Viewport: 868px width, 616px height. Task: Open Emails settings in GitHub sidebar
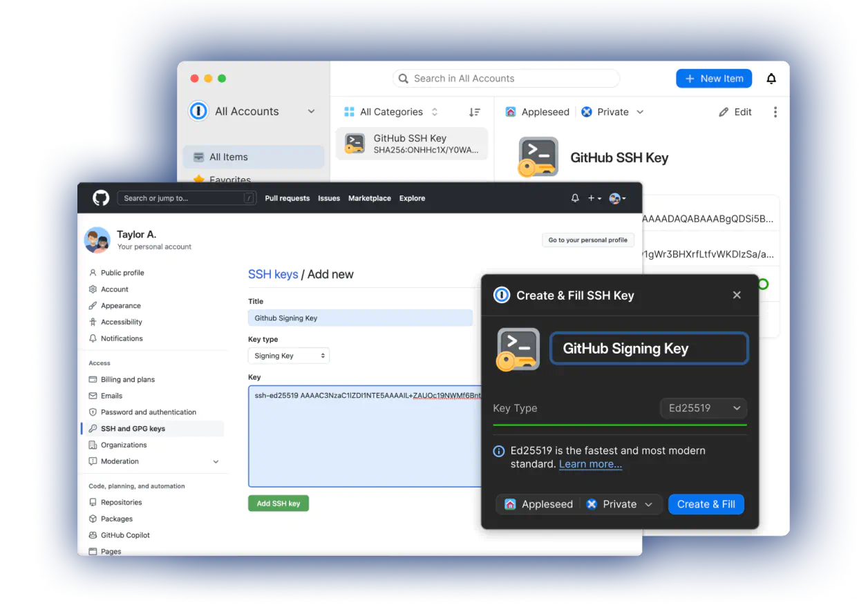[x=106, y=396]
